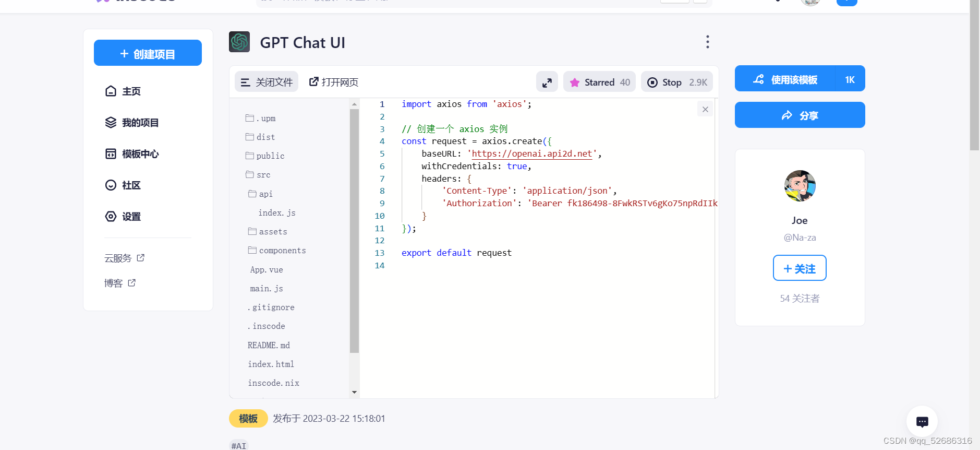Open 主页 home in sidebar
980x450 pixels.
[123, 91]
